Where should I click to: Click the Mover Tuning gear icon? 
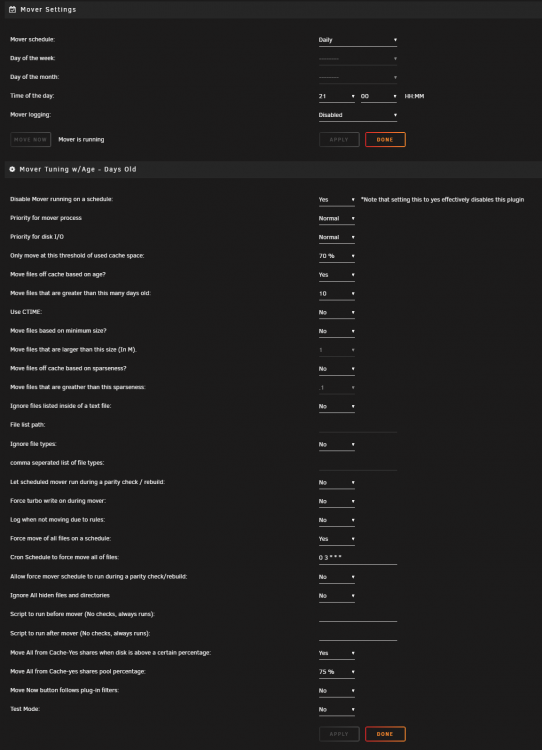[x=12, y=169]
